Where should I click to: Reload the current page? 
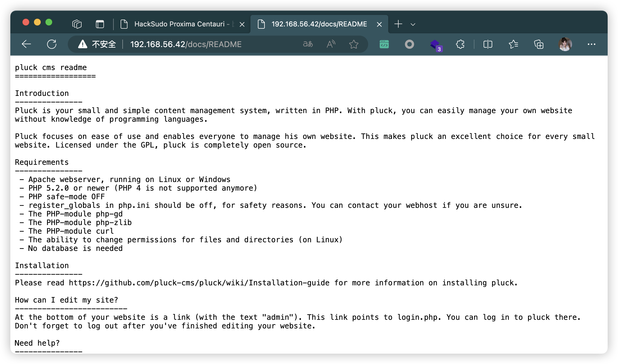click(x=52, y=44)
